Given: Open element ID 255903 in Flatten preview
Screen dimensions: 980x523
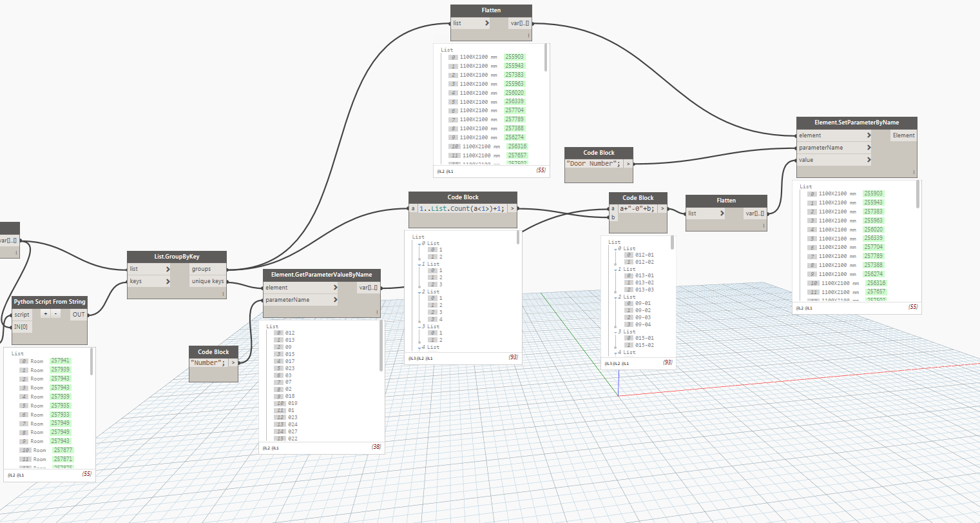Looking at the screenshot, I should [x=515, y=57].
